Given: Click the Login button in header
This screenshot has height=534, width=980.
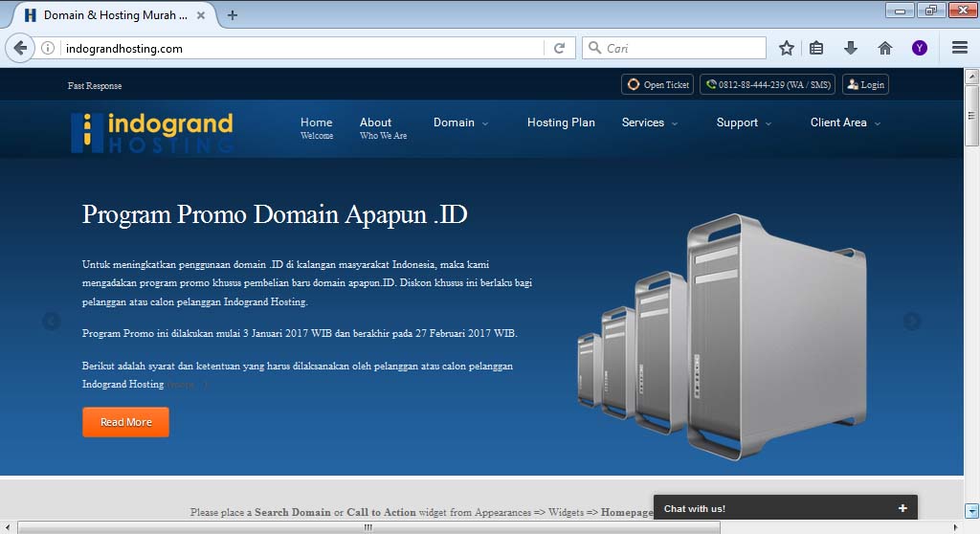Looking at the screenshot, I should 865,85.
